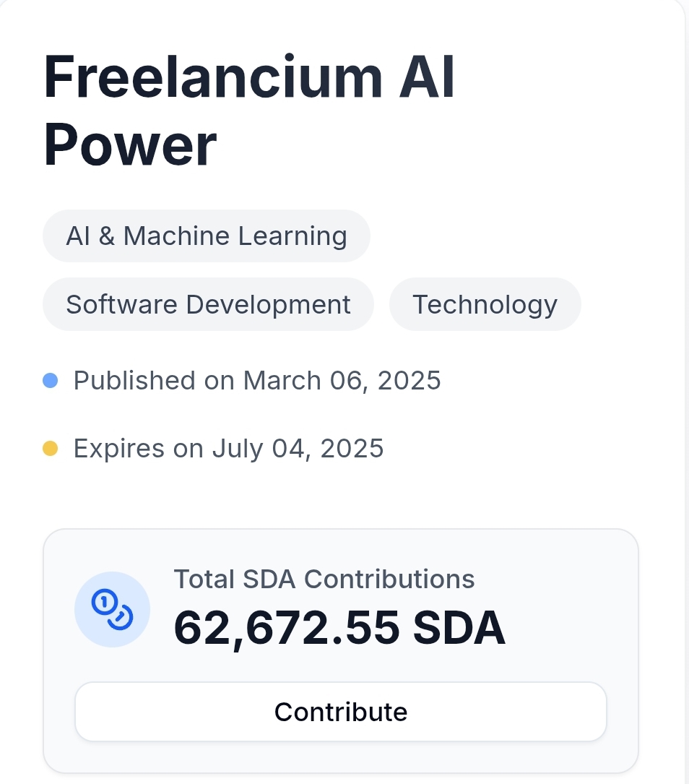Click the word Power in the heading

[130, 144]
